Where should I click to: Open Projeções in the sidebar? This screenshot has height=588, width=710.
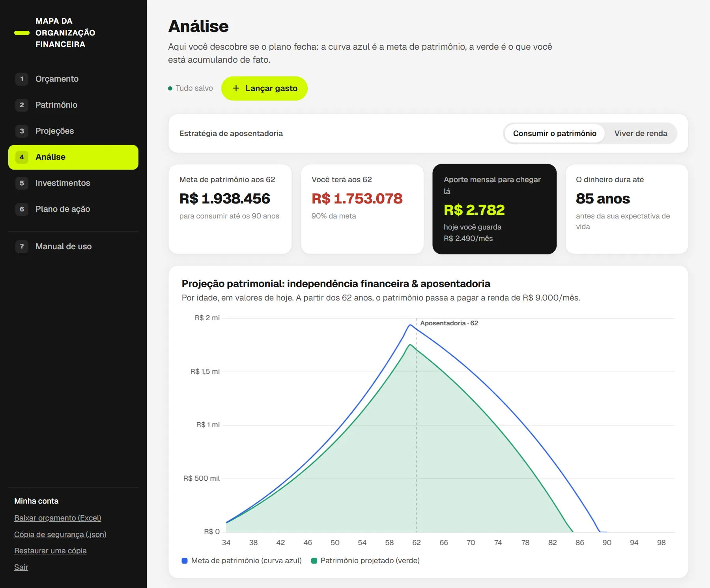coord(73,131)
